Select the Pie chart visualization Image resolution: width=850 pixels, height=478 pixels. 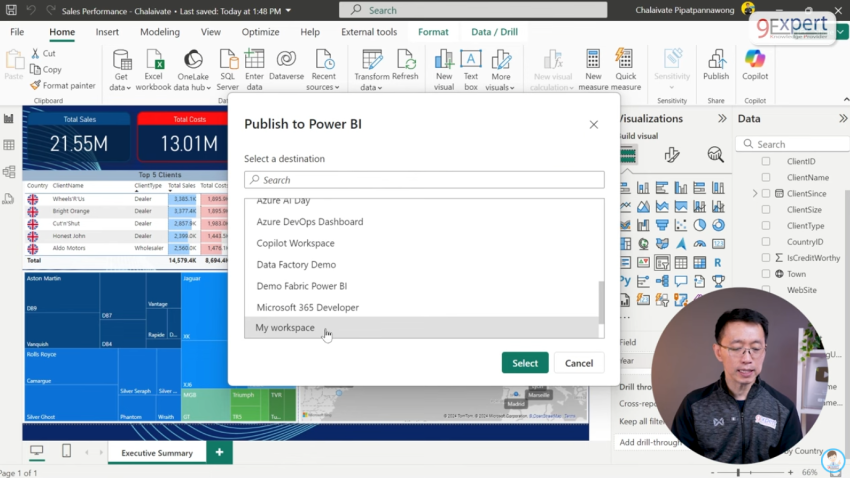pos(699,225)
